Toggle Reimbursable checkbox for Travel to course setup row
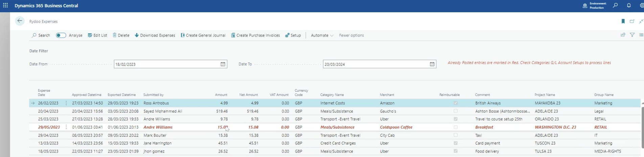Viewport: 644px width, 157px height. 456,119
